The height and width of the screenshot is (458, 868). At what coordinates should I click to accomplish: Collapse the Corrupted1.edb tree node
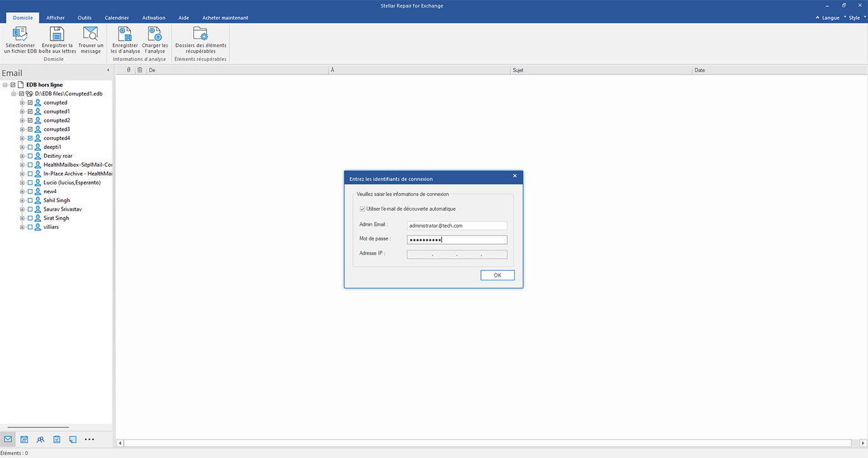(x=13, y=94)
